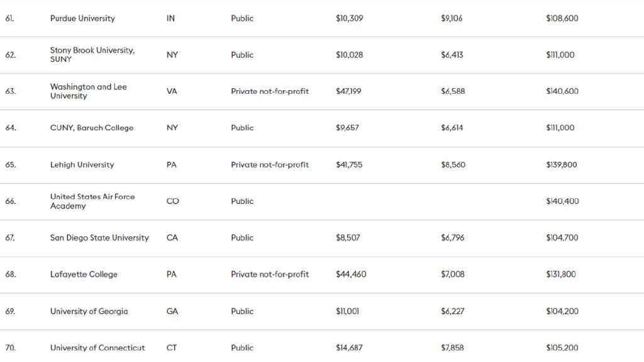Click United States Air Force Academy
This screenshot has height=362, width=644.
[x=92, y=201]
